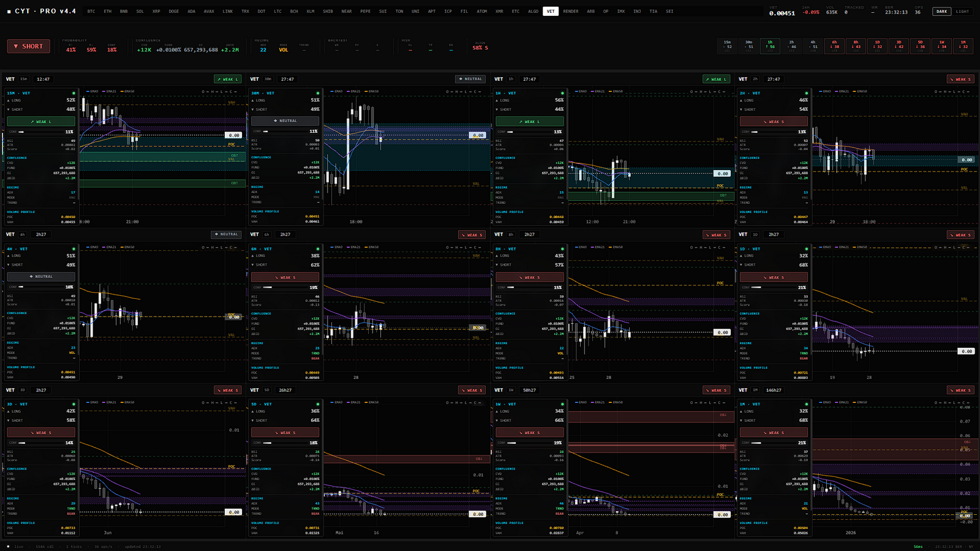
Task: Enable the DARK theme option
Action: coord(941,12)
